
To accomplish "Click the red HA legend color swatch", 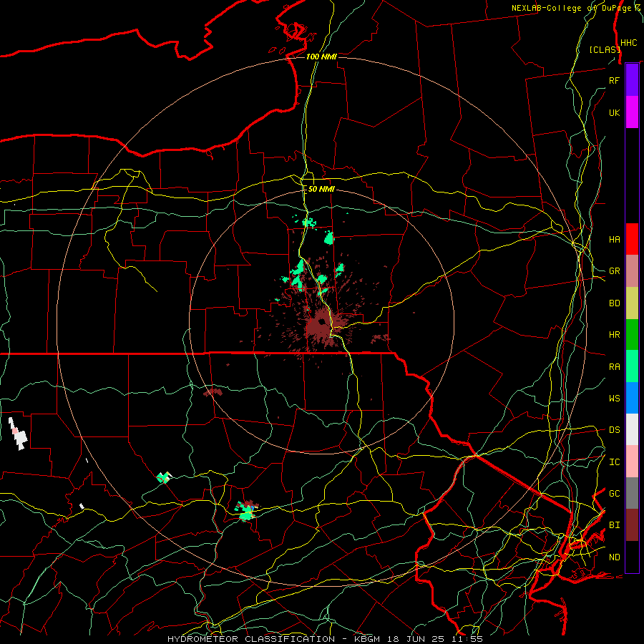I will click(632, 239).
